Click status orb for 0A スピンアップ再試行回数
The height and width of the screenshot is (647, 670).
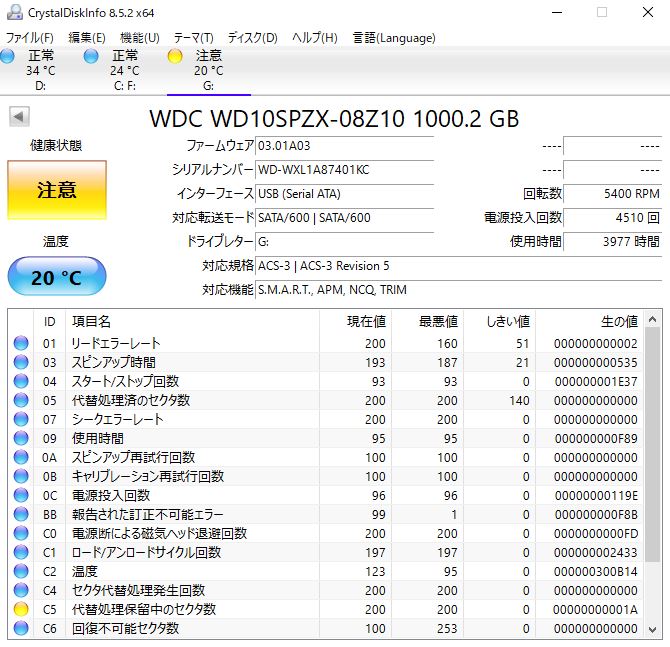[x=21, y=457]
